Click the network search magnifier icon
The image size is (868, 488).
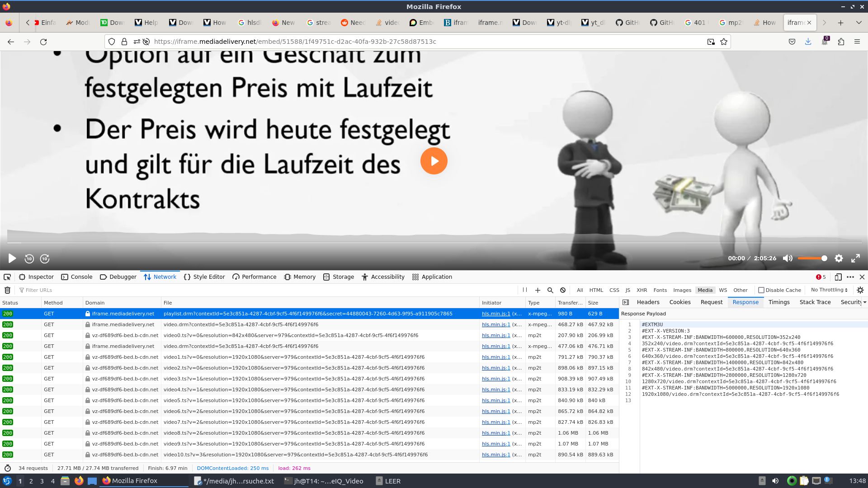click(x=550, y=290)
